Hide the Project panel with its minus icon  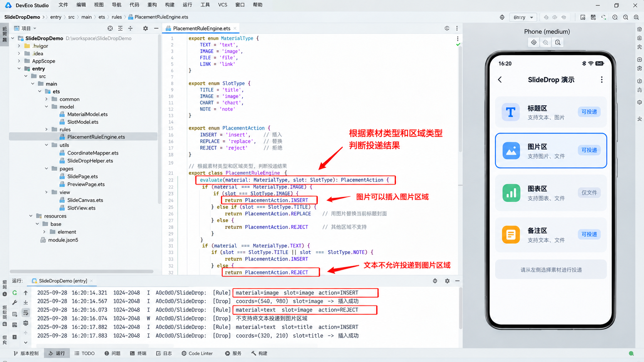[156, 28]
